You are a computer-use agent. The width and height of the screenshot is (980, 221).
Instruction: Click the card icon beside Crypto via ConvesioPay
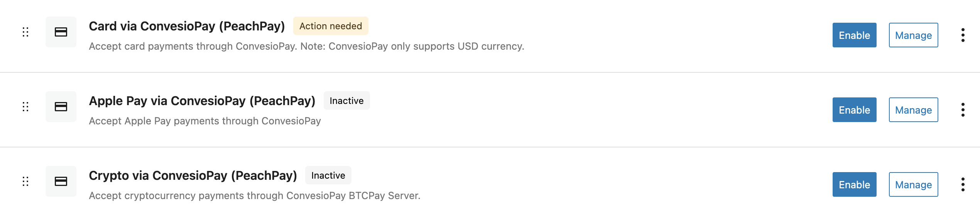(x=61, y=181)
